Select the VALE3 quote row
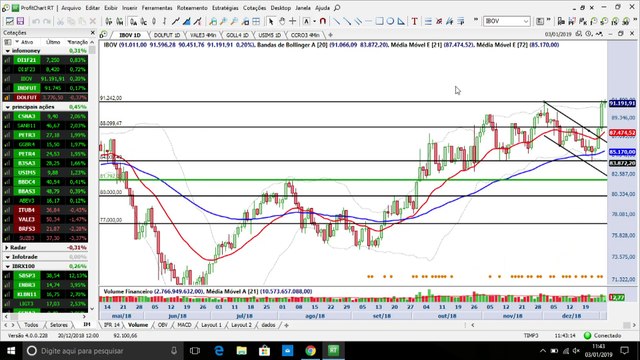640x360 pixels. click(45, 220)
